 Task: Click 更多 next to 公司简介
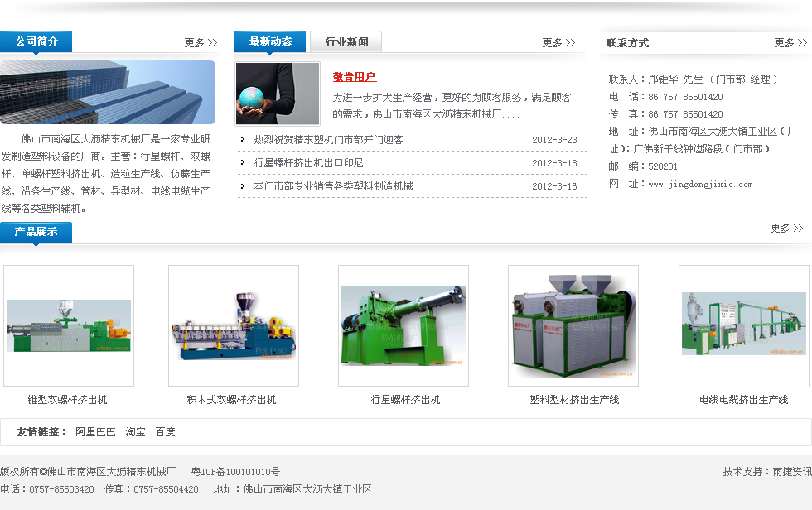pos(201,43)
